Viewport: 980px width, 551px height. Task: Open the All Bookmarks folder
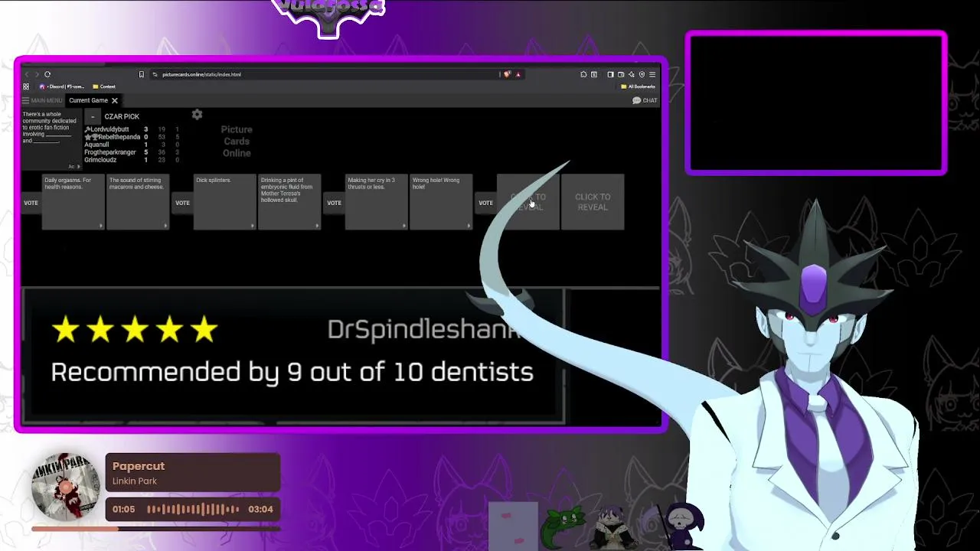click(x=638, y=86)
